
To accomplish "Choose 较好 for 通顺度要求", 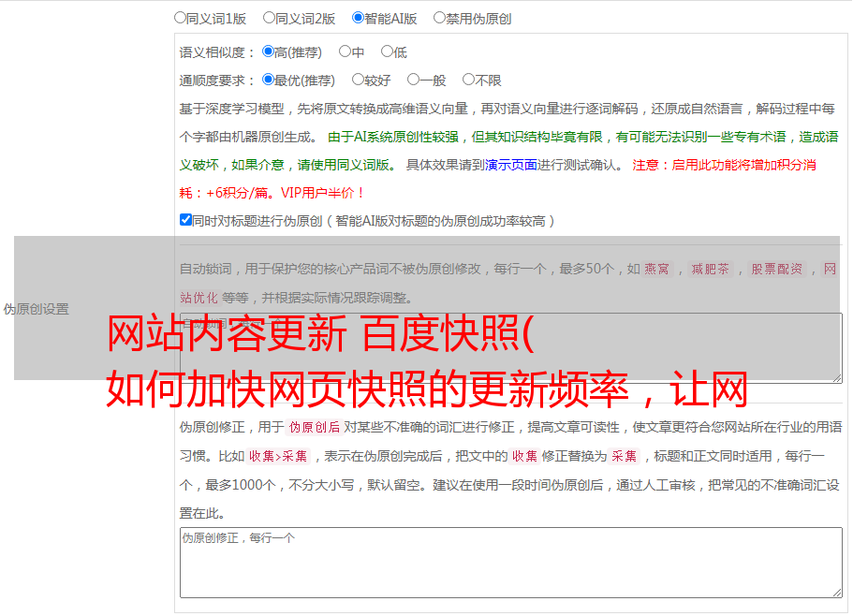I will pyautogui.click(x=359, y=80).
